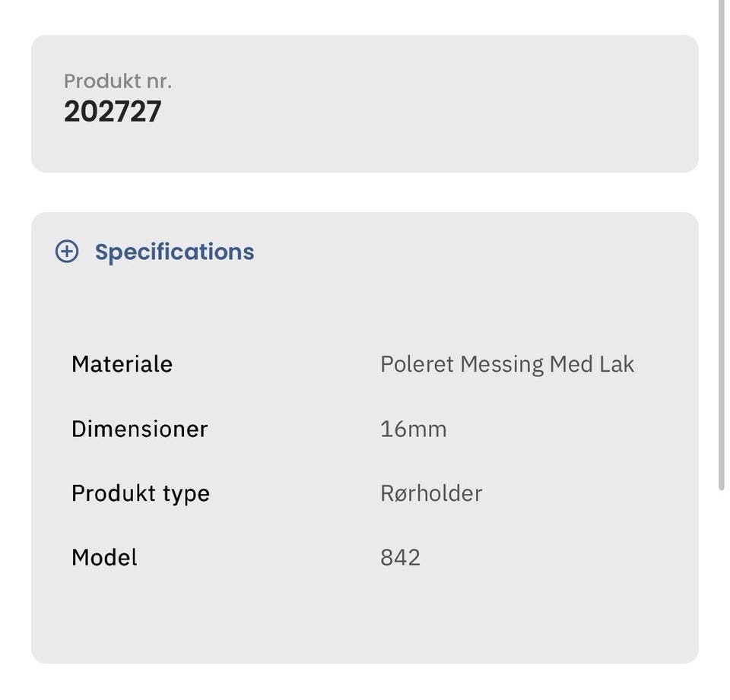Click the plus circle icon beside Specifications
Viewport: 730px width, 700px height.
[67, 252]
